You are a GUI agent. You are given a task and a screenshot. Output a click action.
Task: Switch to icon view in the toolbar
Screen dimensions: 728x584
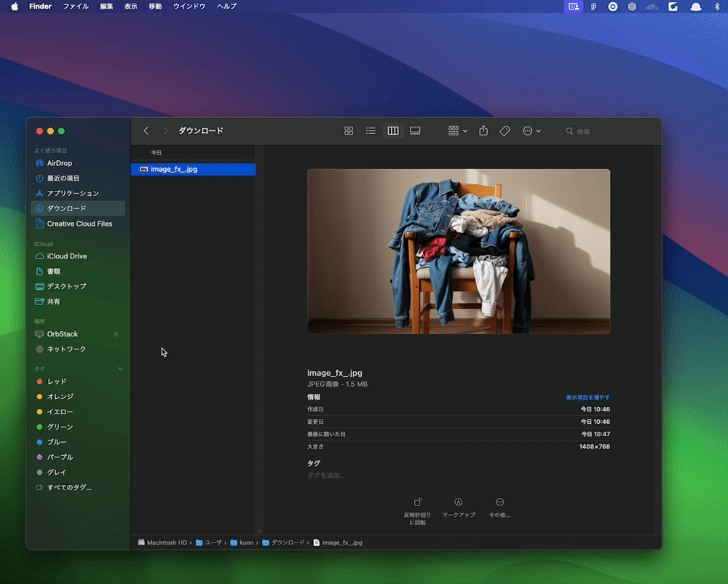pyautogui.click(x=349, y=131)
